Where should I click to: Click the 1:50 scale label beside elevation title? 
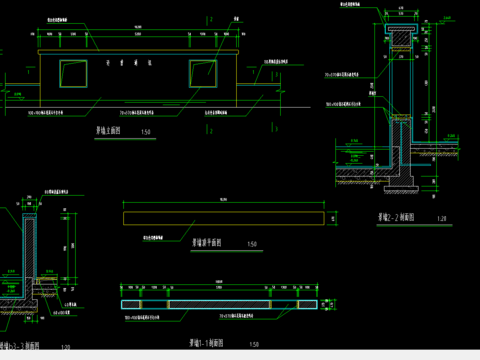(146, 132)
